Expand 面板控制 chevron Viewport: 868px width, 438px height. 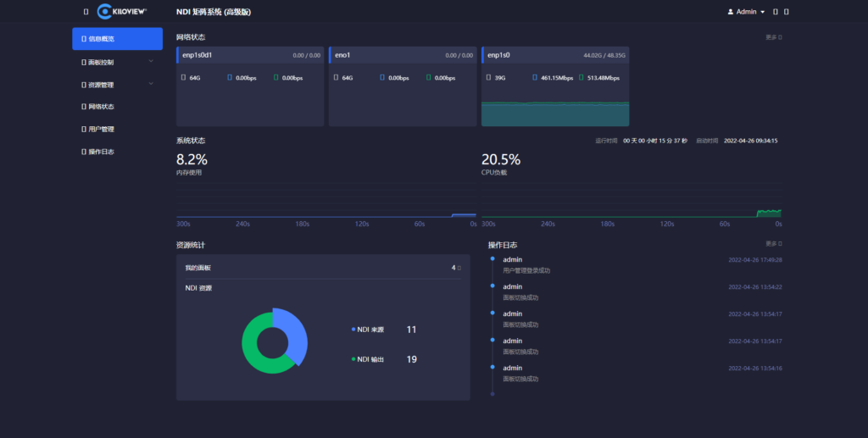151,61
